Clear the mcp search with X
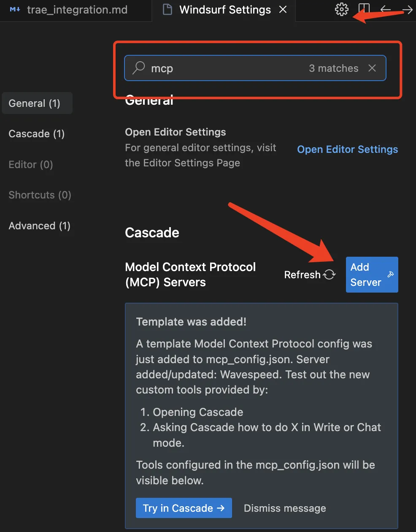The image size is (416, 532). pyautogui.click(x=372, y=68)
